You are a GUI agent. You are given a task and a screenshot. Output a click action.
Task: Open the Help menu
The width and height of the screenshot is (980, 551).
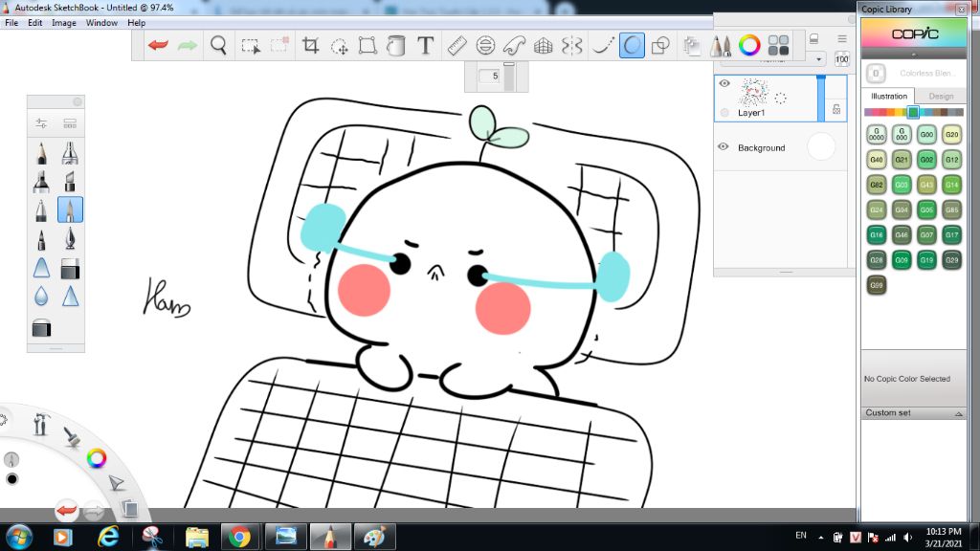tap(136, 23)
